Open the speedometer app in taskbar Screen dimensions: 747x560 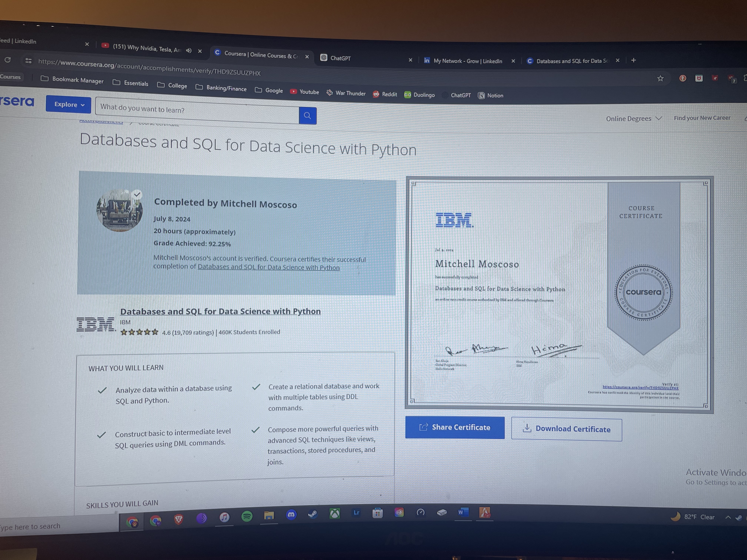[x=420, y=512]
